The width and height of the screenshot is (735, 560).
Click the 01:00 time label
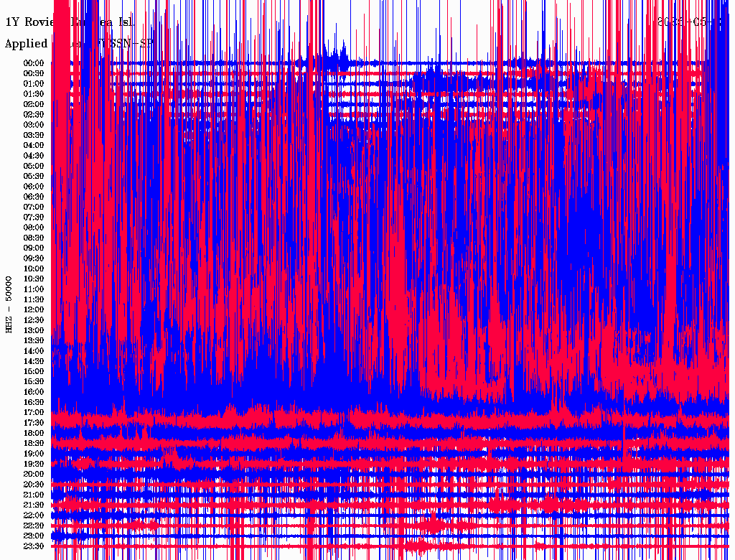[x=34, y=84]
